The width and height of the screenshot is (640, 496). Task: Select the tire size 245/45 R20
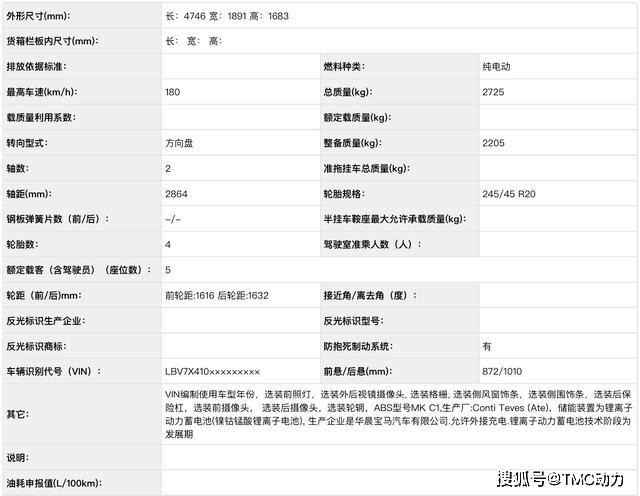[510, 194]
